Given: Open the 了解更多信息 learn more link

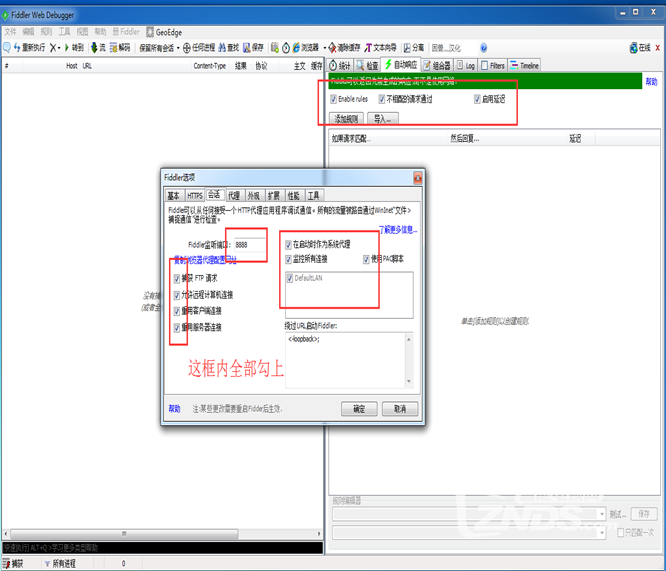Looking at the screenshot, I should point(398,230).
